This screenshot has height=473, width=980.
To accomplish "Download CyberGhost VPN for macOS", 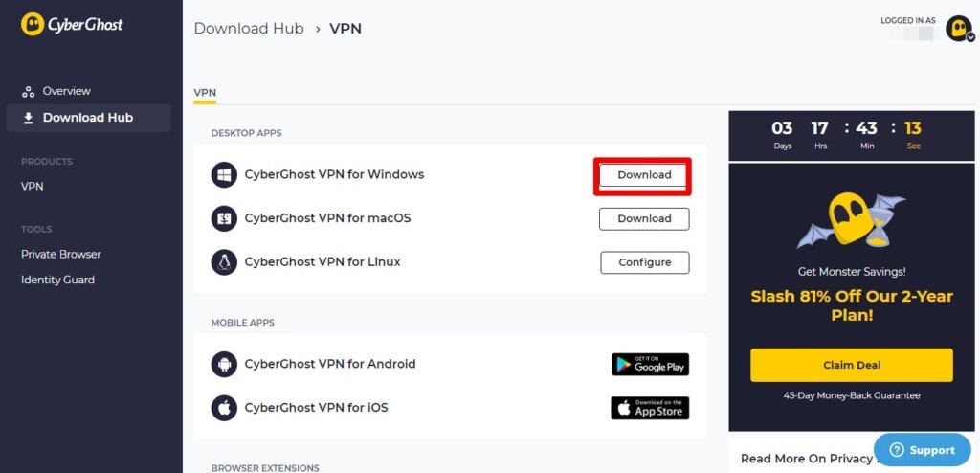I will (644, 219).
